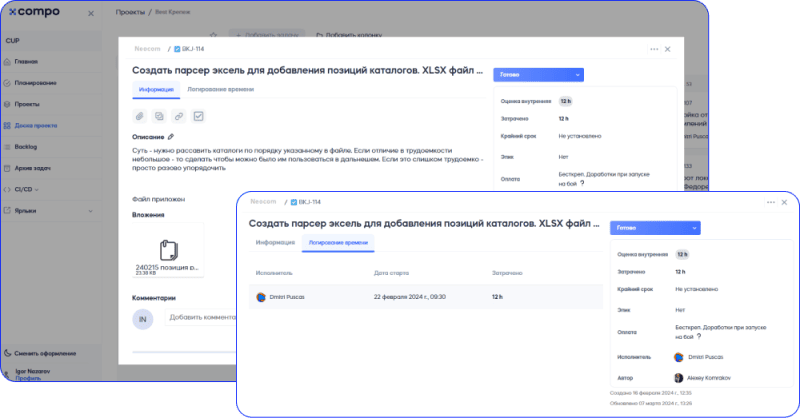The height and width of the screenshot is (418, 800).
Task: Click the BKJ-114 task type icon in the front window
Action: point(294,202)
